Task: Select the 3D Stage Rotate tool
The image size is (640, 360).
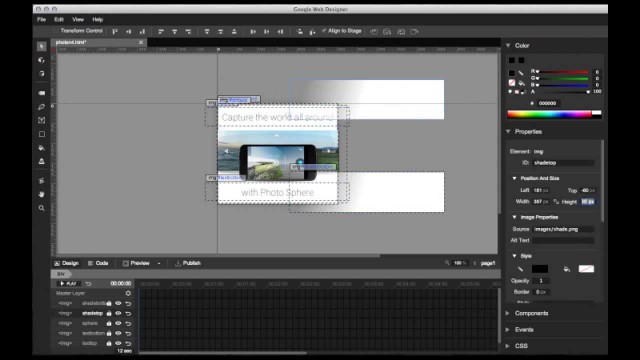Action: [x=41, y=180]
